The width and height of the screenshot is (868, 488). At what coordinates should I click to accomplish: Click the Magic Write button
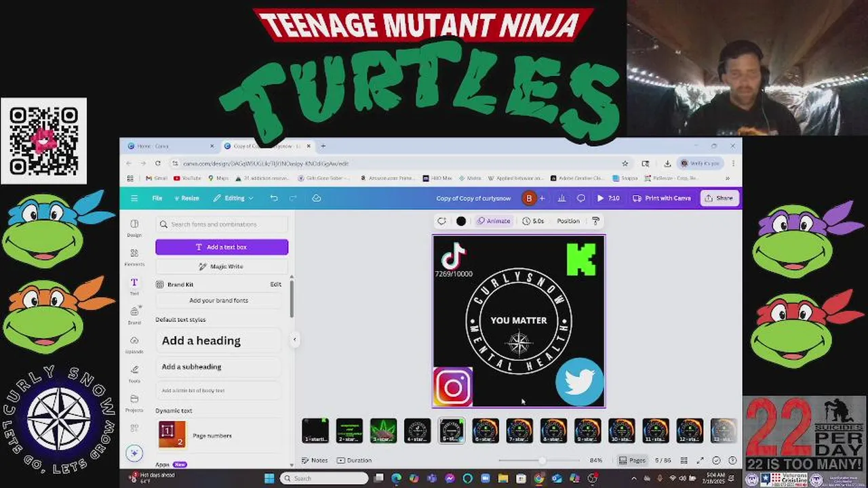(222, 266)
